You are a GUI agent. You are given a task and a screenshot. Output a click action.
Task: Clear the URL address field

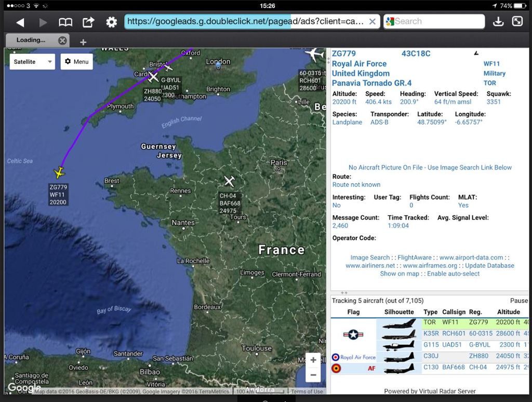point(372,21)
